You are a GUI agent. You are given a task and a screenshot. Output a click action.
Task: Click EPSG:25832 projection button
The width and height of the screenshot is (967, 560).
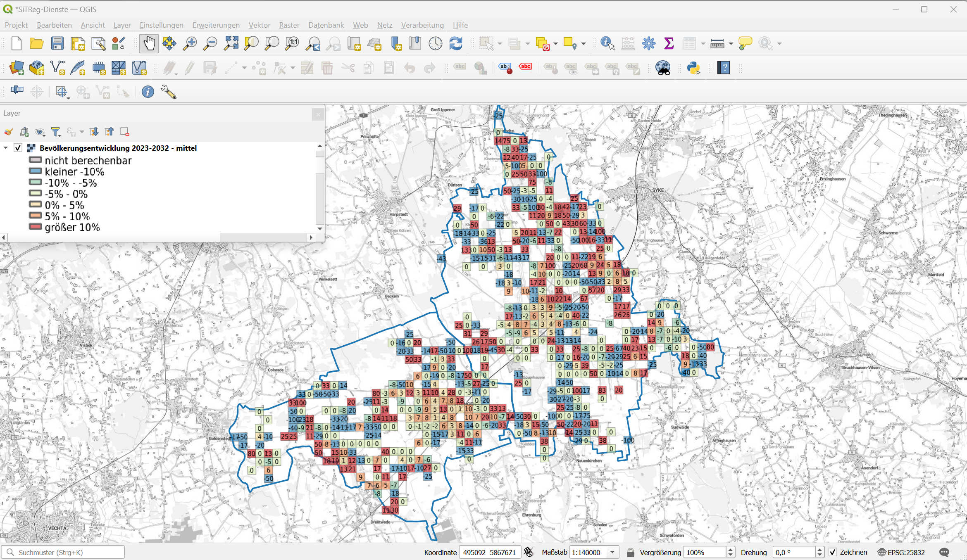pos(901,552)
